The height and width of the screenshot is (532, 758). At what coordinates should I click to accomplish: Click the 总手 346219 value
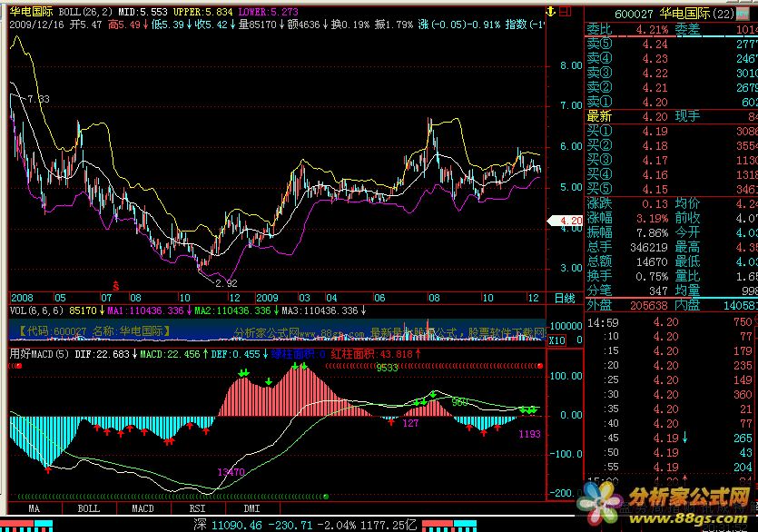point(649,247)
